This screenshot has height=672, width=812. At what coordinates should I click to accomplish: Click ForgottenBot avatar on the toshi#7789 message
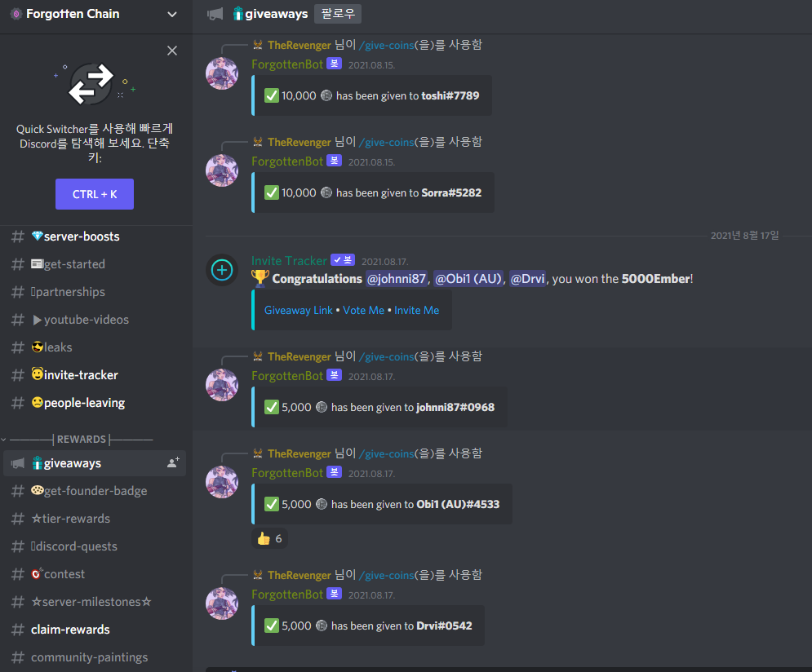pyautogui.click(x=222, y=73)
